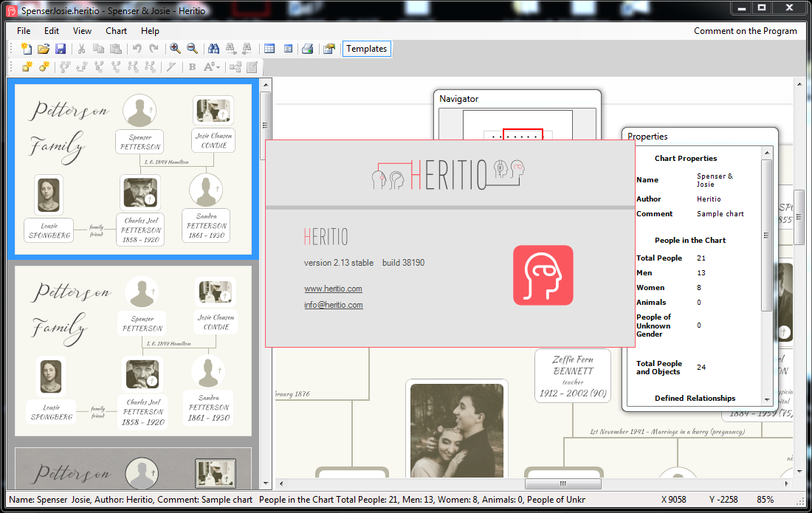Paste from clipboard icon

pos(116,49)
